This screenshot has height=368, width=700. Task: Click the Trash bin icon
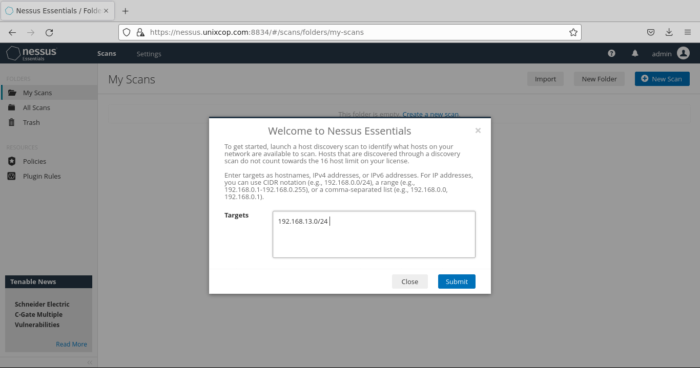pyautogui.click(x=12, y=122)
